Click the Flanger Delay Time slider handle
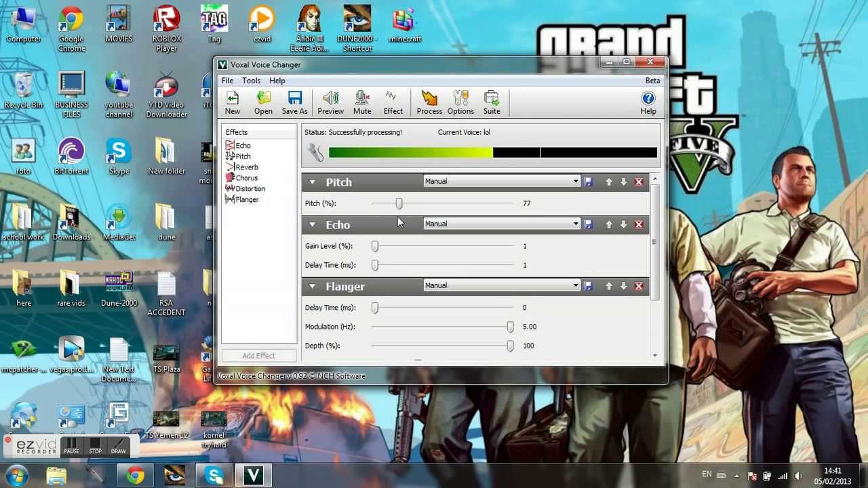868x488 pixels. (375, 308)
